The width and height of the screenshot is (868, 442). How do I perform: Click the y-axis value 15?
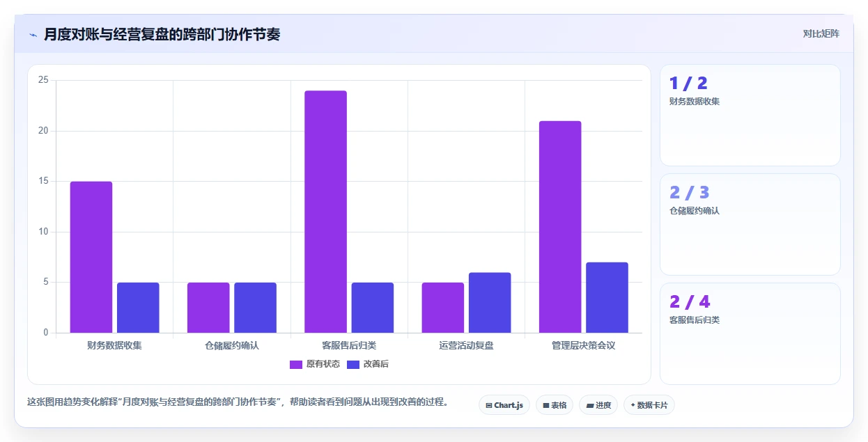[43, 181]
